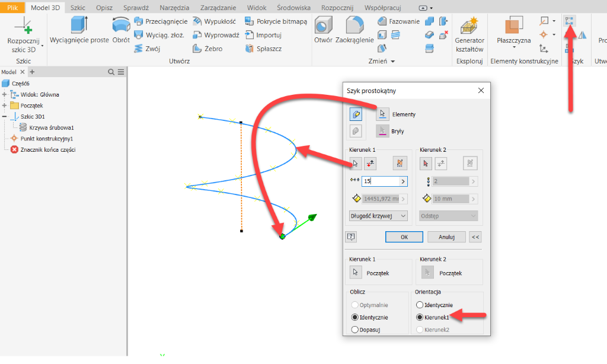Select the Wyciągnięcie proste tool
Screen dimensions: 607x364
[79, 25]
